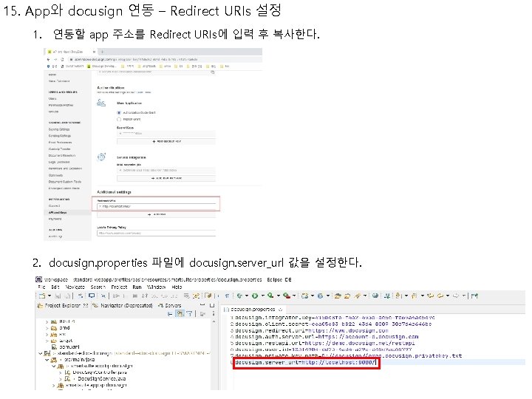
Task: Click the web browser globe icon in toolbar
Action: click(x=375, y=296)
